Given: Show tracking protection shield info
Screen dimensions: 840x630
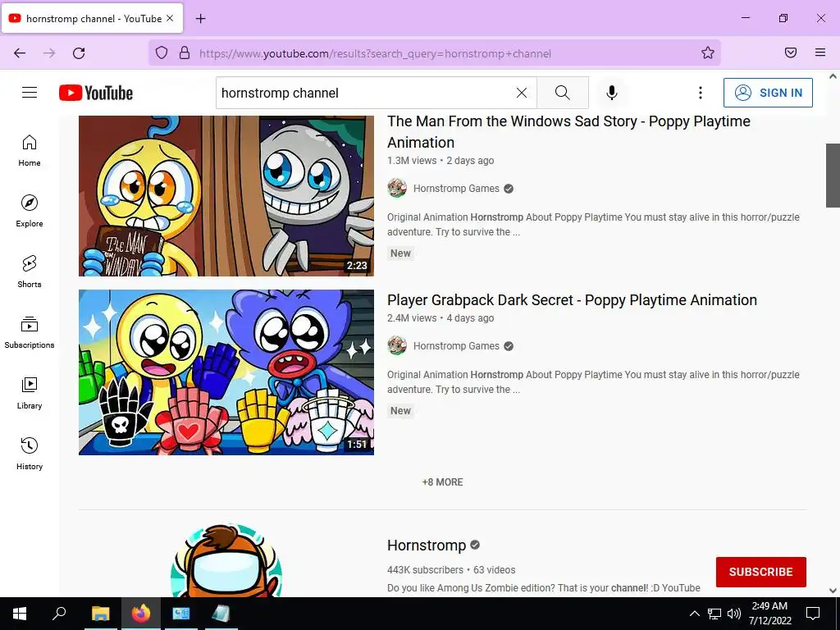Looking at the screenshot, I should [162, 53].
